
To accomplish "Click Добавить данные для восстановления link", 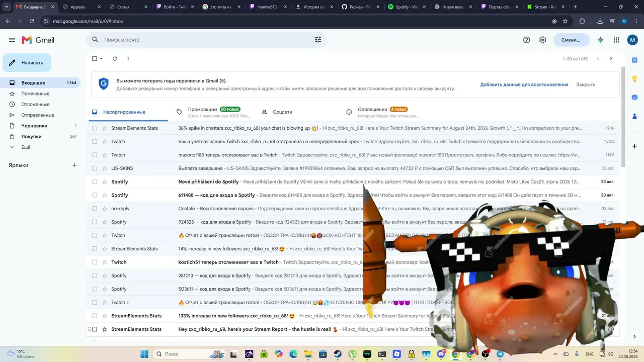I will [524, 84].
